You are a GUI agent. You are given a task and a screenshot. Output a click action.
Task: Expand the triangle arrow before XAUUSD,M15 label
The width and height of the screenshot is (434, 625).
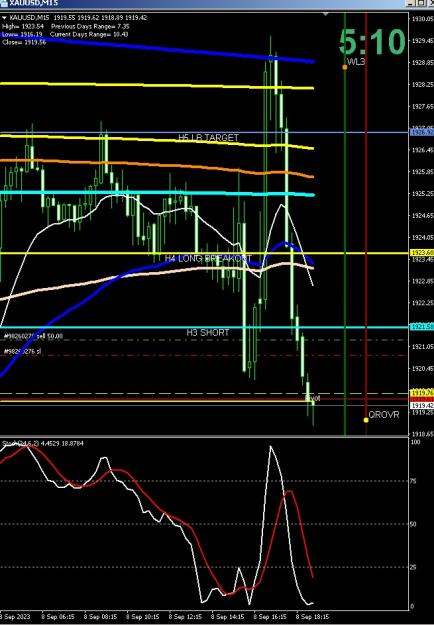pos(4,18)
